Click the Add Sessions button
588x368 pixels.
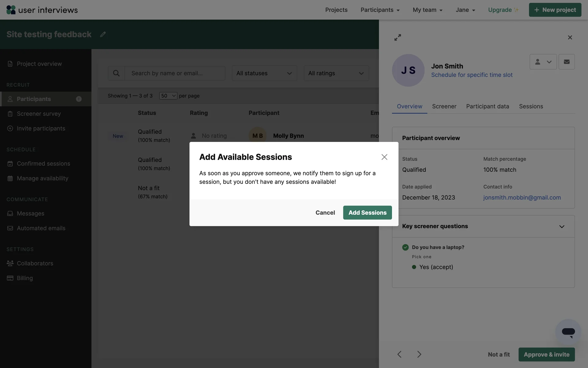367,213
